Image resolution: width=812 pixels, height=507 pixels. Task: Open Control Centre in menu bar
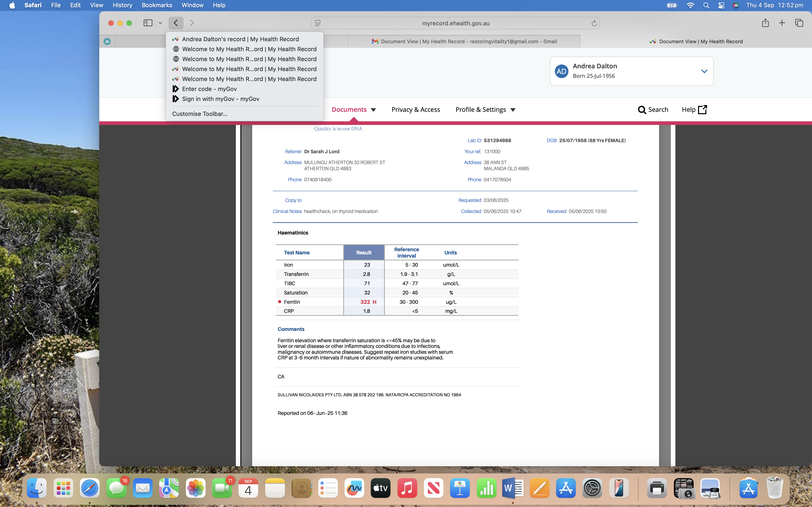tap(721, 5)
